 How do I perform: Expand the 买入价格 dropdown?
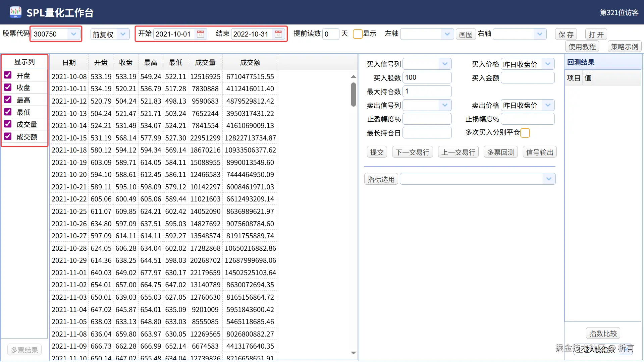pyautogui.click(x=548, y=64)
